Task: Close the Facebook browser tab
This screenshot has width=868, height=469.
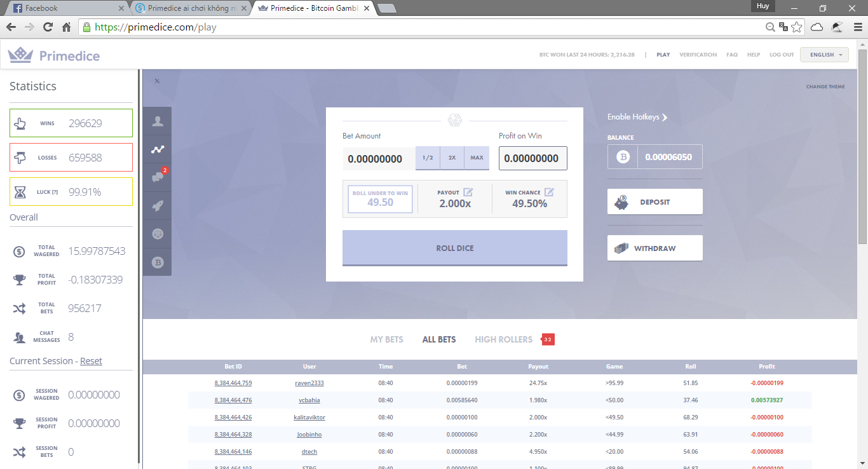Action: (x=121, y=8)
